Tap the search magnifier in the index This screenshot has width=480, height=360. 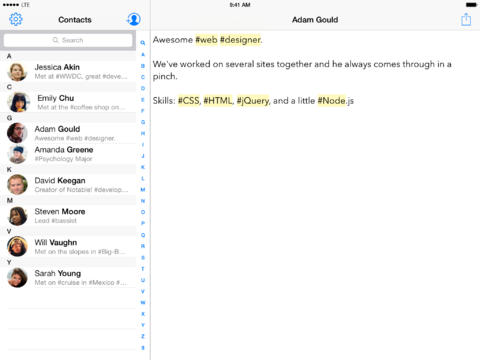click(143, 43)
